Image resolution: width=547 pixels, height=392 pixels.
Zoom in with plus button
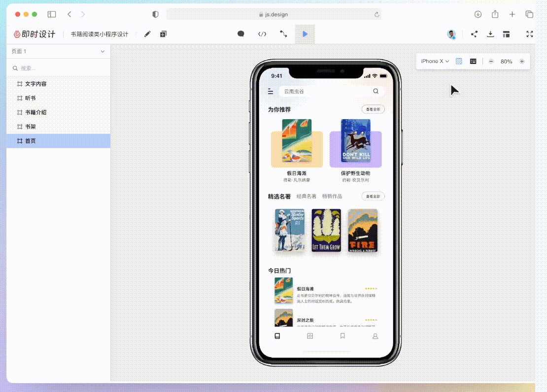[522, 62]
